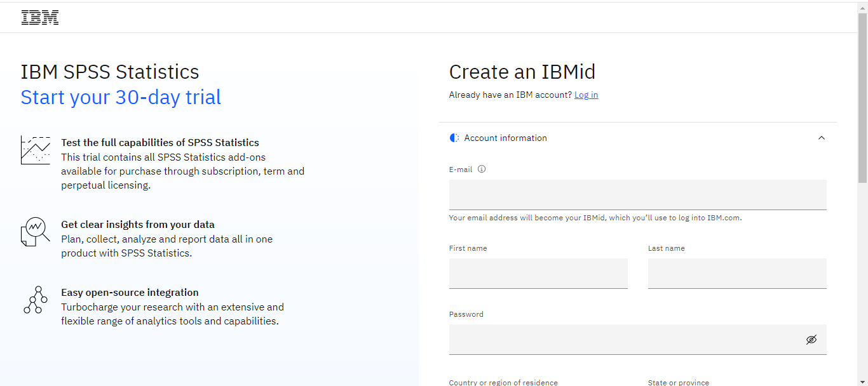
Task: Focus the E-mail input field
Action: (637, 195)
